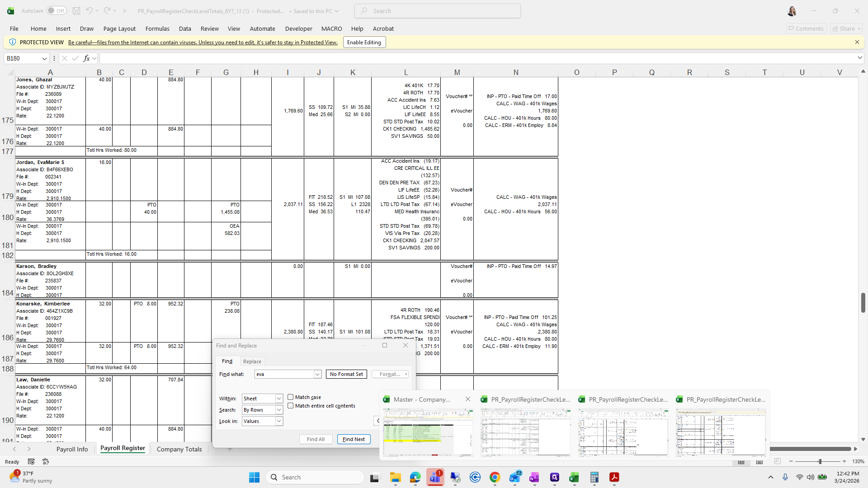Expand the Within Sheet dropdown
The height and width of the screenshot is (488, 868).
(279, 399)
